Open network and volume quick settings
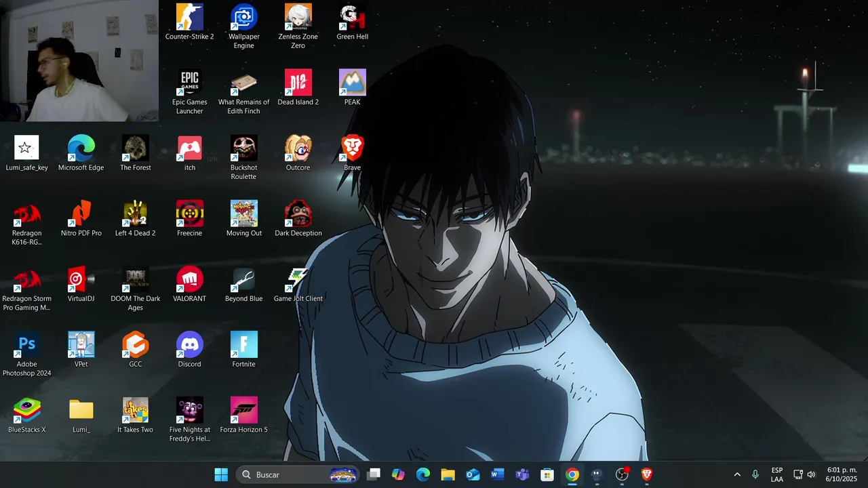868x488 pixels. point(804,474)
